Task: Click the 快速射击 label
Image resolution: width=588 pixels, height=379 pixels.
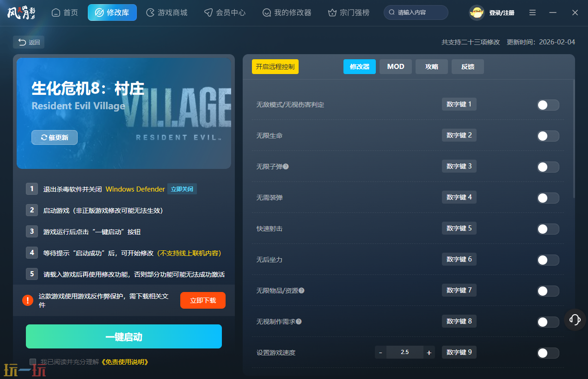Action: 269,229
